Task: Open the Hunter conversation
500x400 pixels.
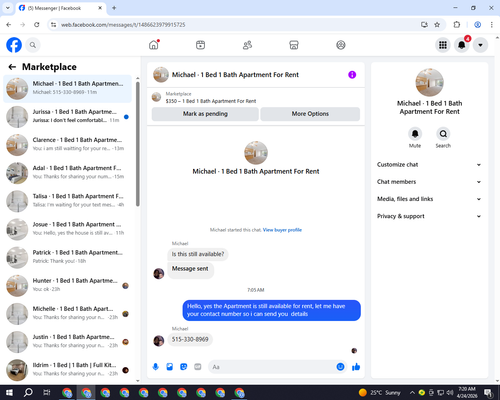Action: coord(67,286)
